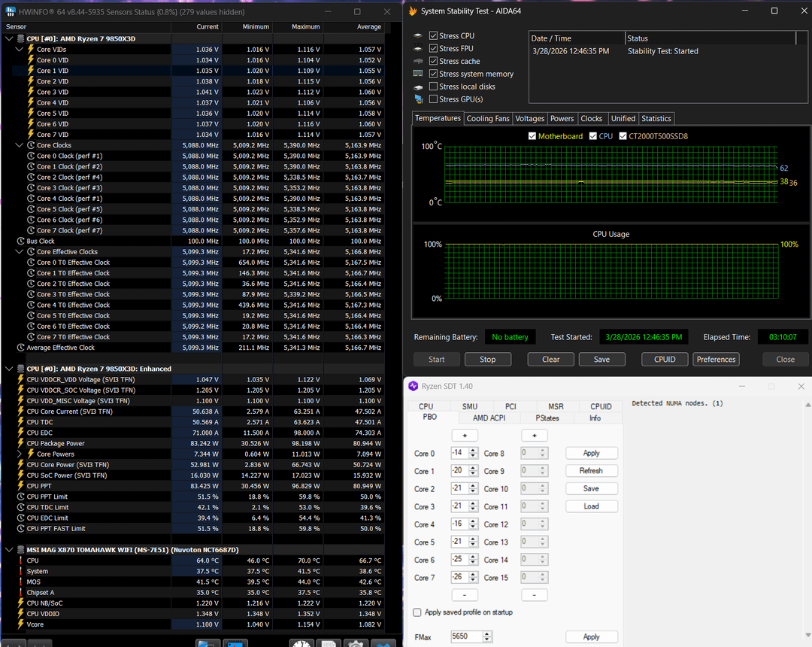Click the AIDA64 flame icon in title bar
This screenshot has height=647, width=812.
point(413,11)
